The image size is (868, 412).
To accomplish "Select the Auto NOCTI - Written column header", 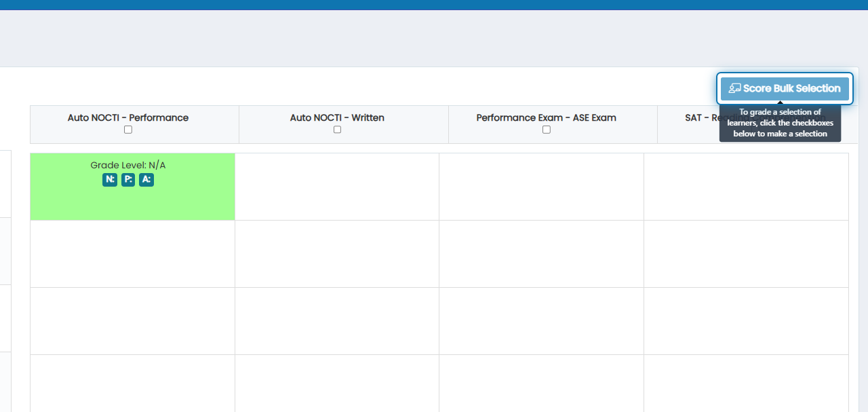I will (x=344, y=124).
